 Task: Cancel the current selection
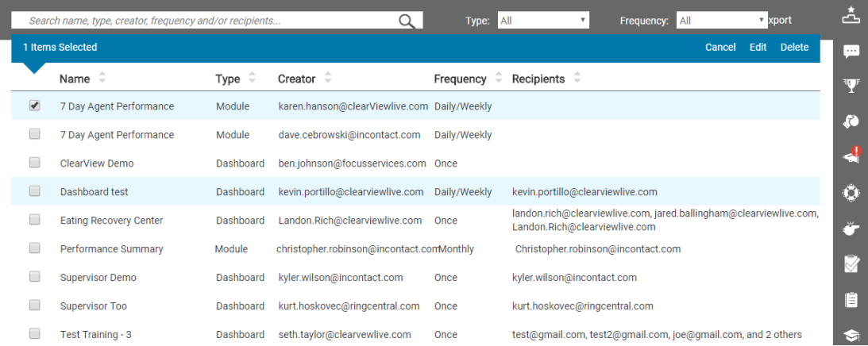pyautogui.click(x=720, y=48)
